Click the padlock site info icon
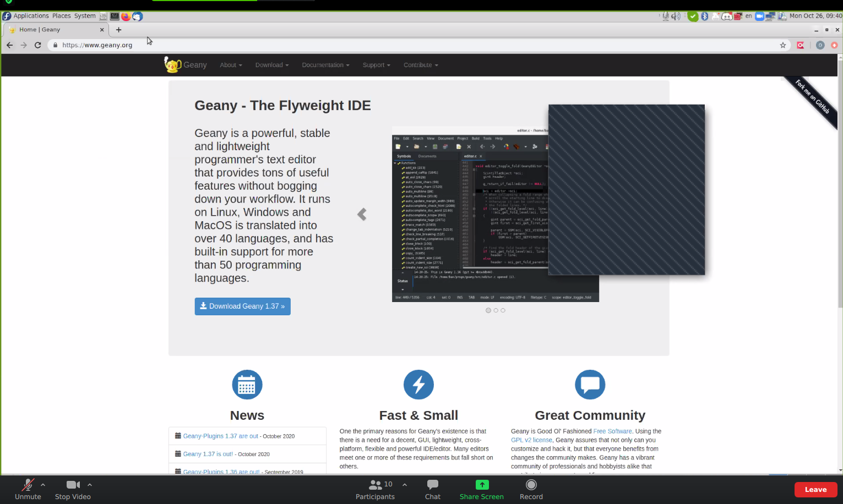 pyautogui.click(x=55, y=45)
